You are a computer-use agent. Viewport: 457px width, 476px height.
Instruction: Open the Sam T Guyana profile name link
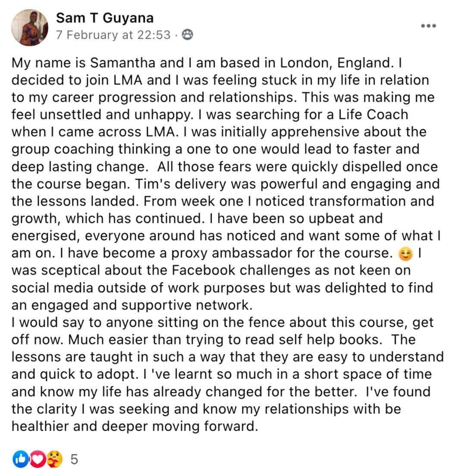click(105, 18)
